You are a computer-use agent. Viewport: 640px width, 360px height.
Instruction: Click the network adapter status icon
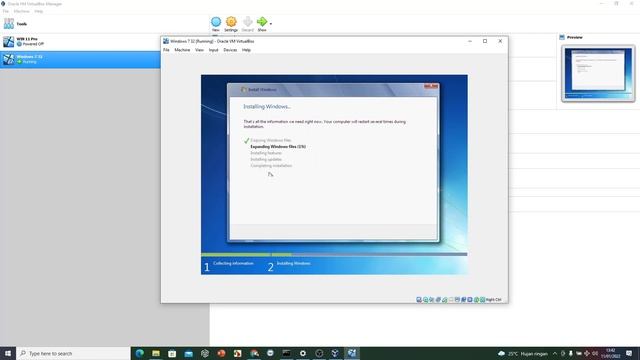[x=438, y=300]
